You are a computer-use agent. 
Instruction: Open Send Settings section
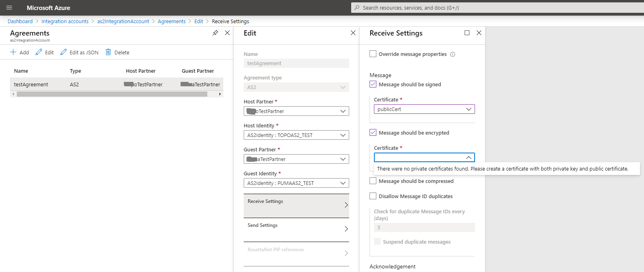pos(296,229)
